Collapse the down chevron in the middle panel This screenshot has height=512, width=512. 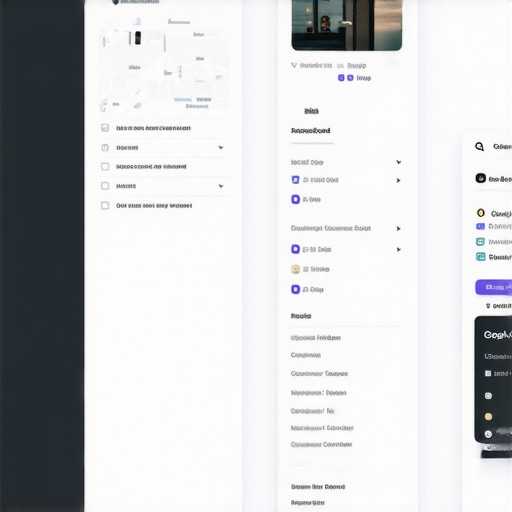[398, 162]
